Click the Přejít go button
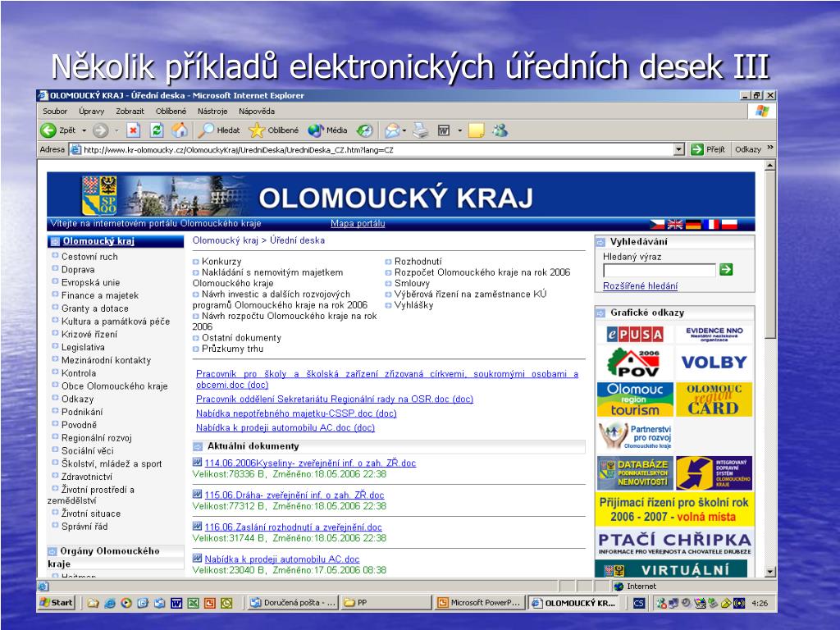Image resolution: width=840 pixels, height=630 pixels. coord(708,149)
